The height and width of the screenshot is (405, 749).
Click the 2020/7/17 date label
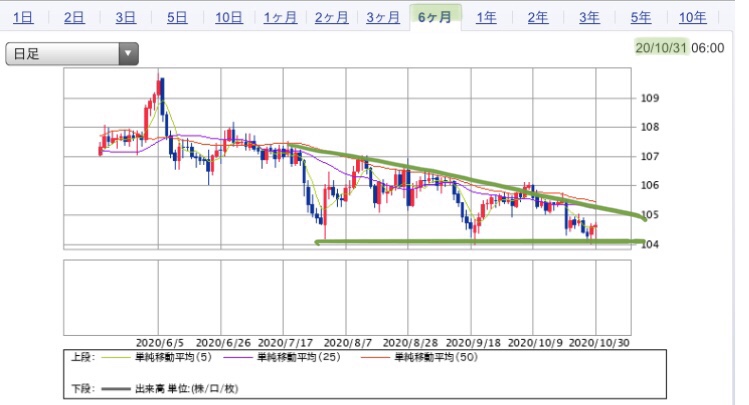[285, 343]
